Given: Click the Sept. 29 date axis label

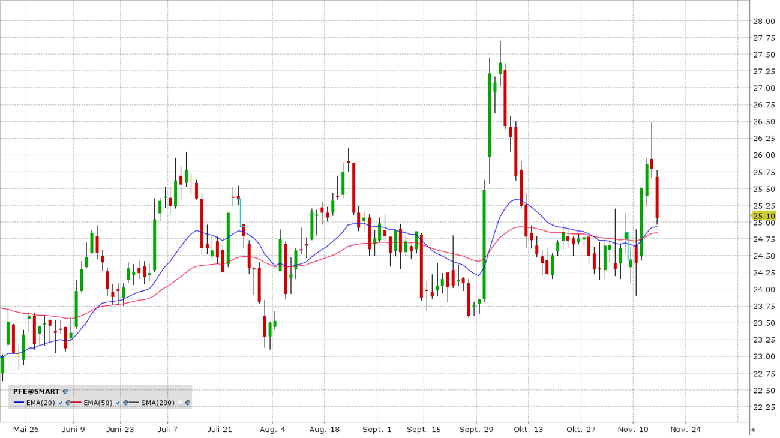Looking at the screenshot, I should [476, 429].
